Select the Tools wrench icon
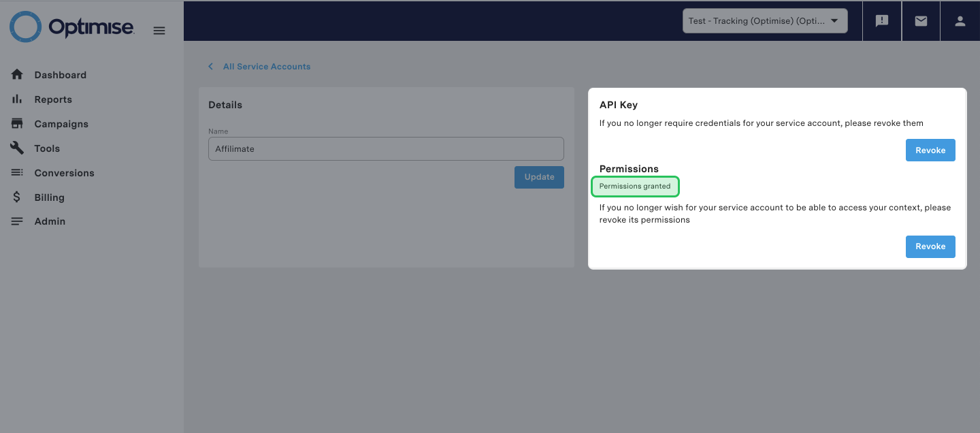 pos(17,148)
